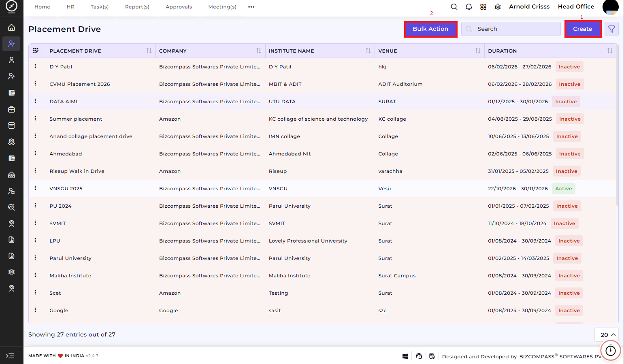Sort by the Institute Name column

[368, 51]
